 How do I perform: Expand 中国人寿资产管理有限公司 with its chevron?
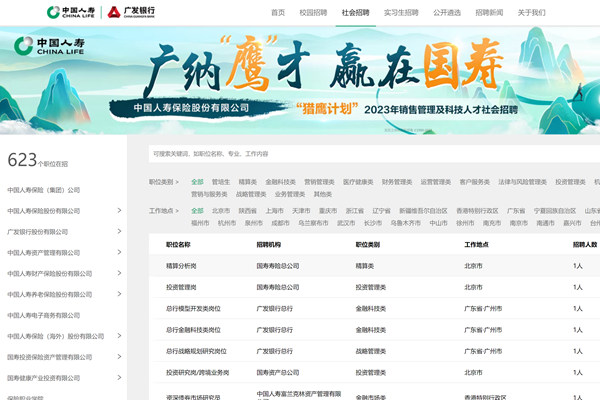point(119,252)
